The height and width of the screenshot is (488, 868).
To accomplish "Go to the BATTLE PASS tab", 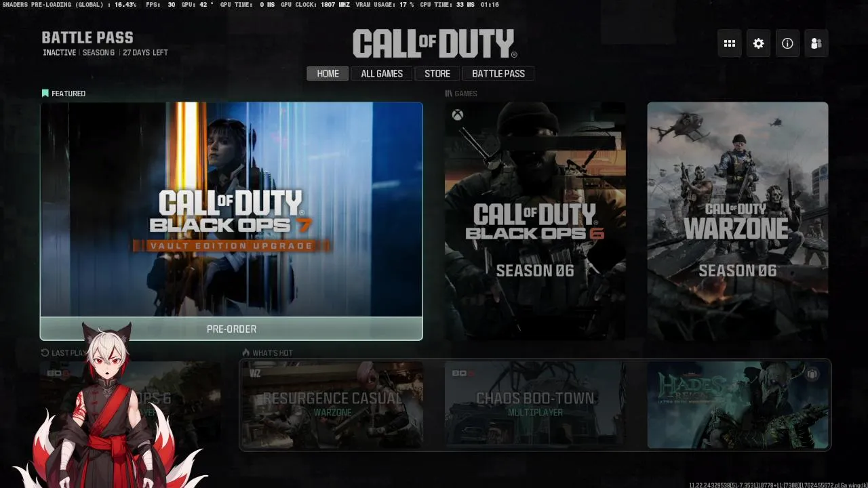I will coord(498,74).
